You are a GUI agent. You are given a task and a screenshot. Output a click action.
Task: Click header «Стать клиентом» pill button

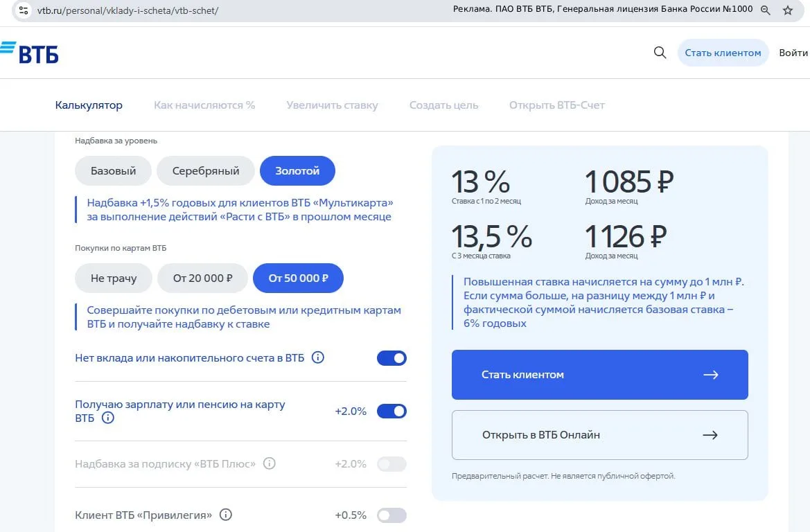tap(723, 52)
